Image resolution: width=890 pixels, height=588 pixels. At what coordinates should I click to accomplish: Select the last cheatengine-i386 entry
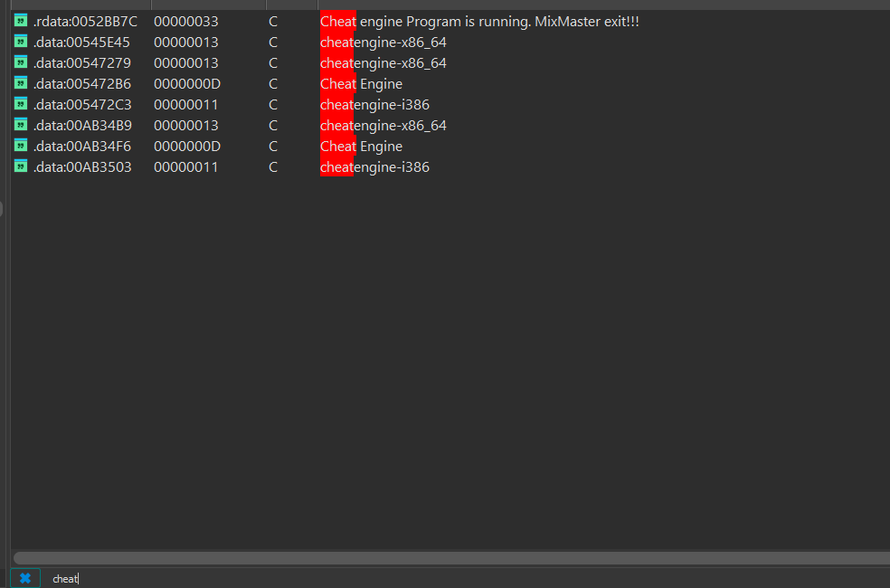pyautogui.click(x=374, y=166)
